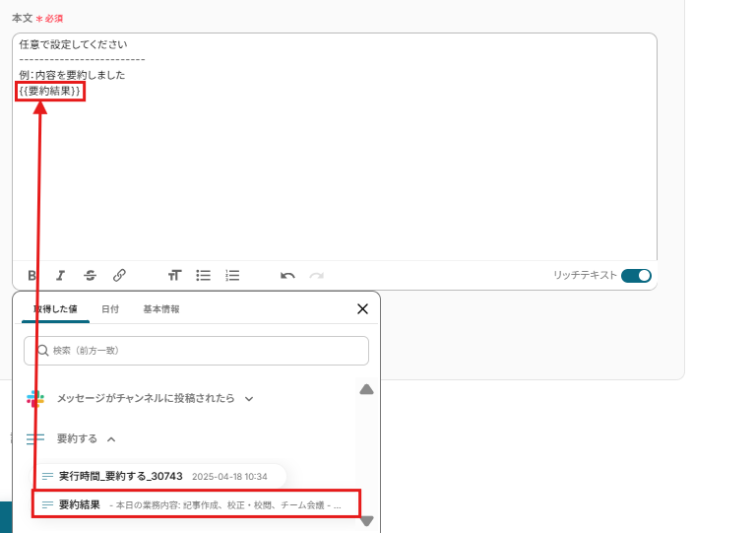Click the scroll up arrow in list
The width and height of the screenshot is (756, 533).
pos(366,389)
